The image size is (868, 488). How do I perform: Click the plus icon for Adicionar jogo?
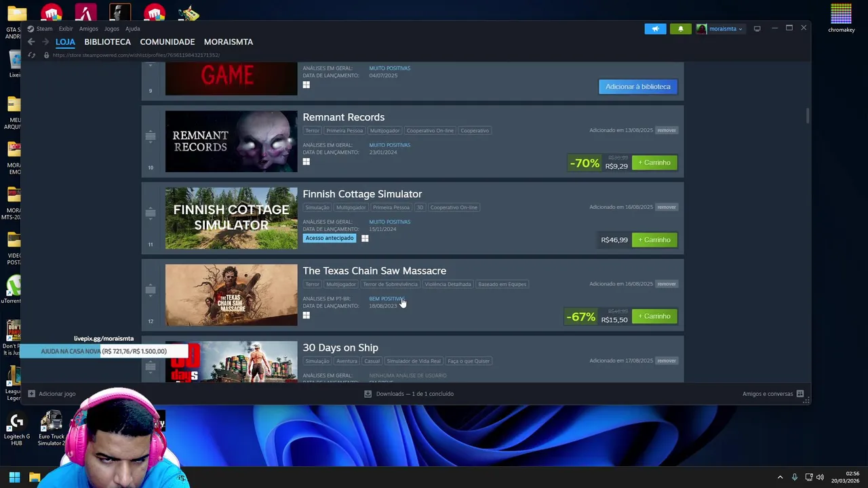[x=31, y=394]
